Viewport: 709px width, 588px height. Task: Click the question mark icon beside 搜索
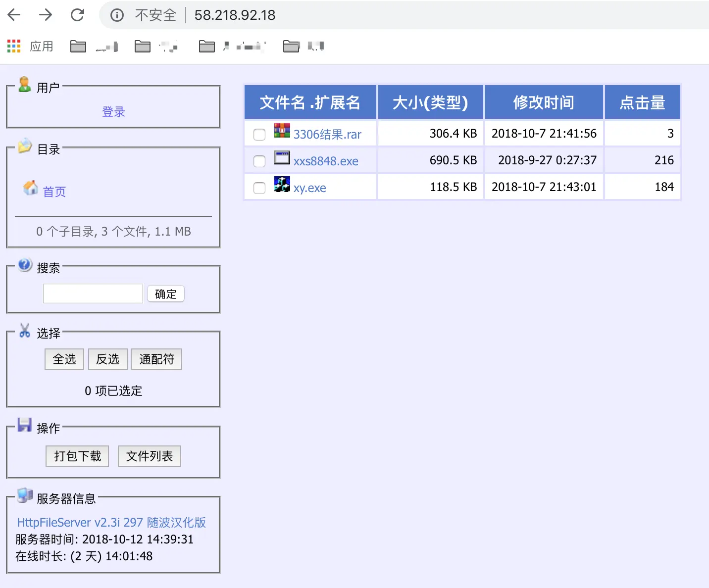(25, 265)
